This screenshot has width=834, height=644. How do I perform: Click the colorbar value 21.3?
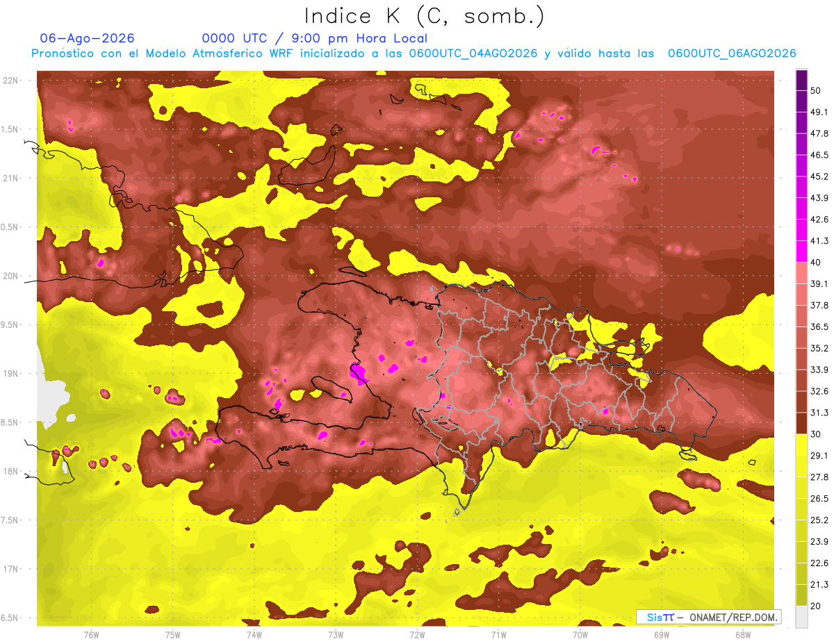[819, 584]
